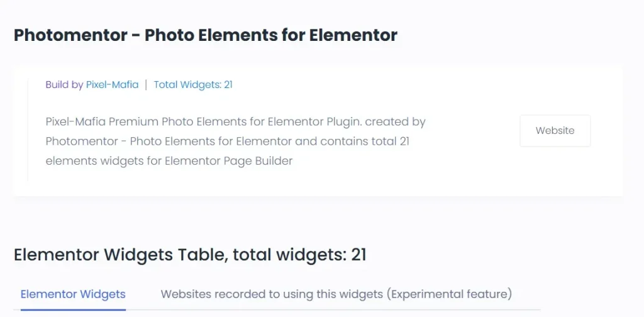The width and height of the screenshot is (644, 317).
Task: Click the active tab's blue underline indicator
Action: pyautogui.click(x=73, y=309)
